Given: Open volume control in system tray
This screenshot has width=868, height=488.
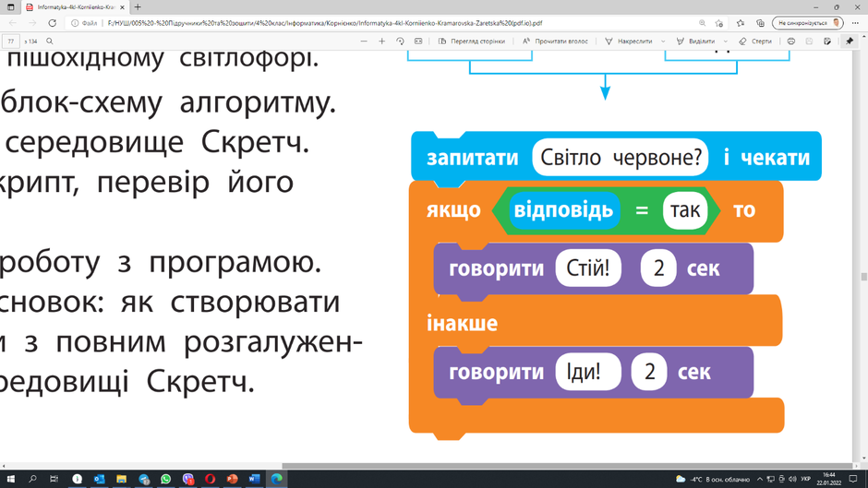Looking at the screenshot, I should click(792, 479).
